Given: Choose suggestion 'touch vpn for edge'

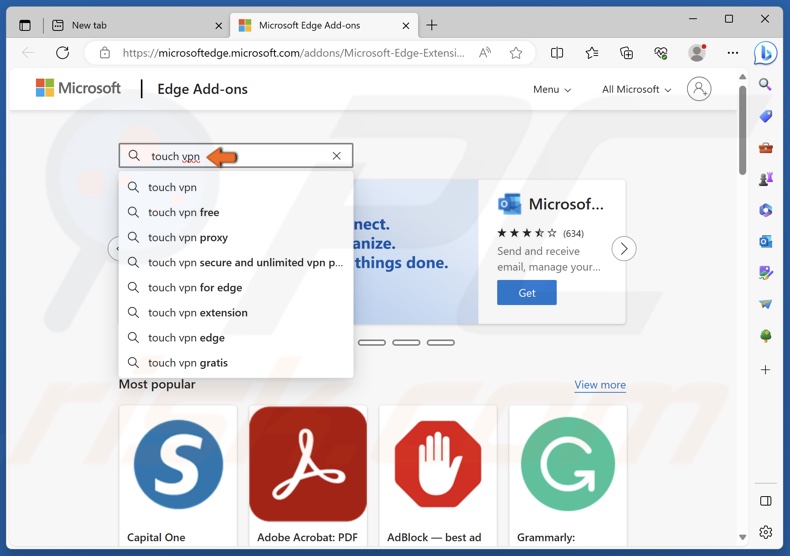Looking at the screenshot, I should [x=236, y=288].
